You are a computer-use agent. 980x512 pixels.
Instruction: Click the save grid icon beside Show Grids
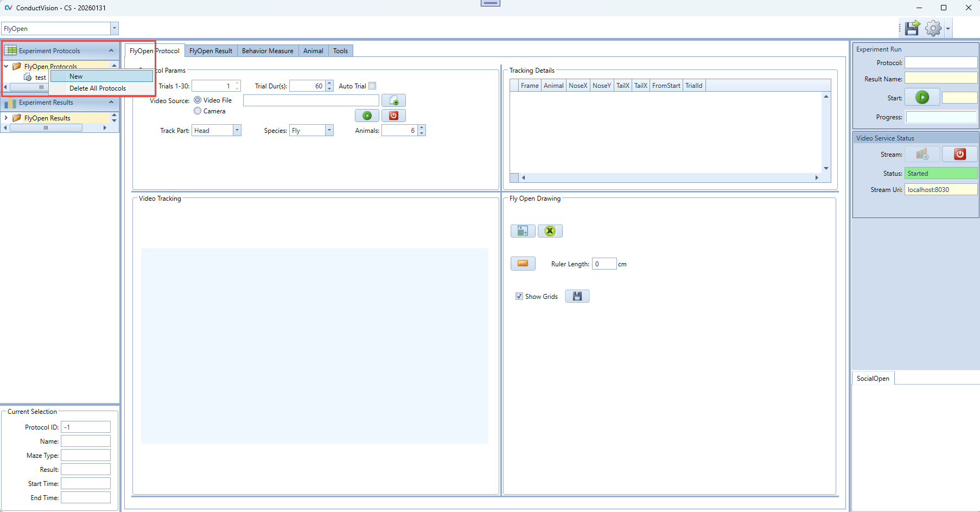[x=577, y=296]
